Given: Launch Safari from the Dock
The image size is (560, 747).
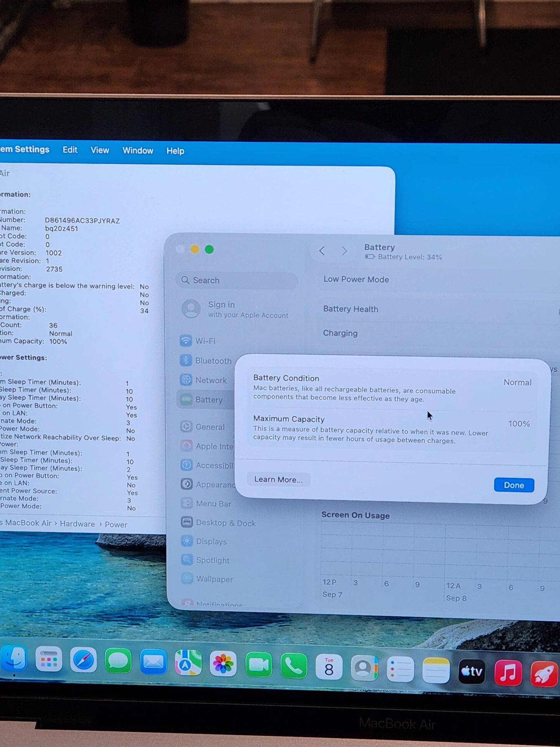Looking at the screenshot, I should pyautogui.click(x=83, y=661).
